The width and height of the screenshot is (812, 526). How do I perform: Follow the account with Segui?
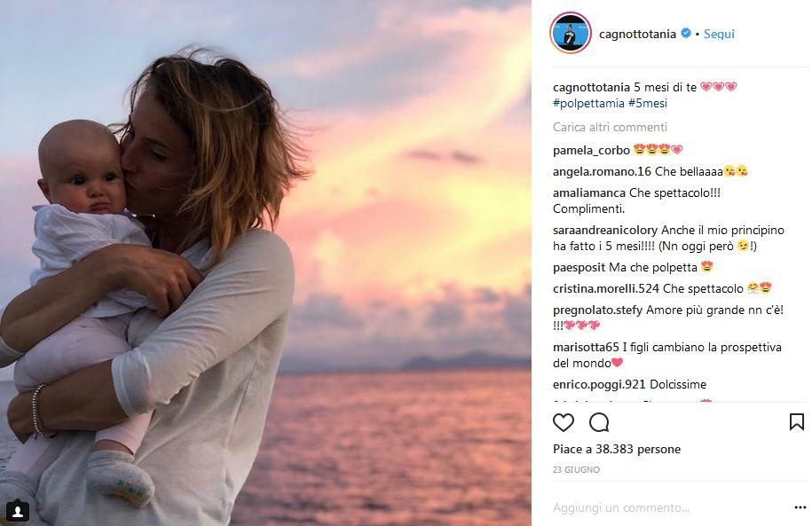click(720, 34)
